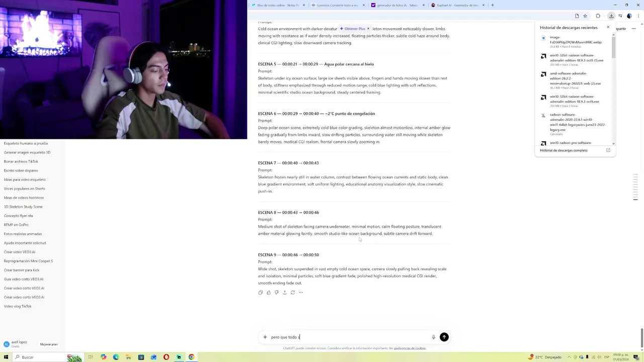The height and width of the screenshot is (362, 644).
Task: Click the microphone dictation icon
Action: coord(433,337)
